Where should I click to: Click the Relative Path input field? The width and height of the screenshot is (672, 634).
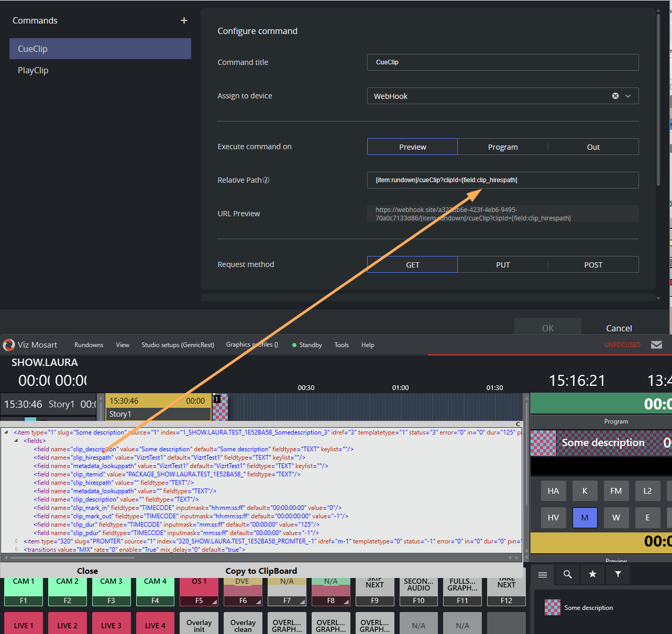[x=502, y=180]
